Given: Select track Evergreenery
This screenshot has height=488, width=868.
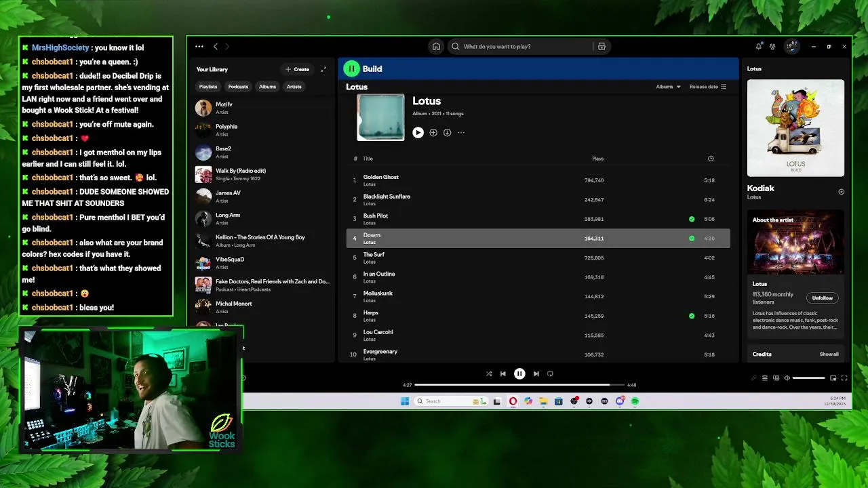Looking at the screenshot, I should [538, 354].
